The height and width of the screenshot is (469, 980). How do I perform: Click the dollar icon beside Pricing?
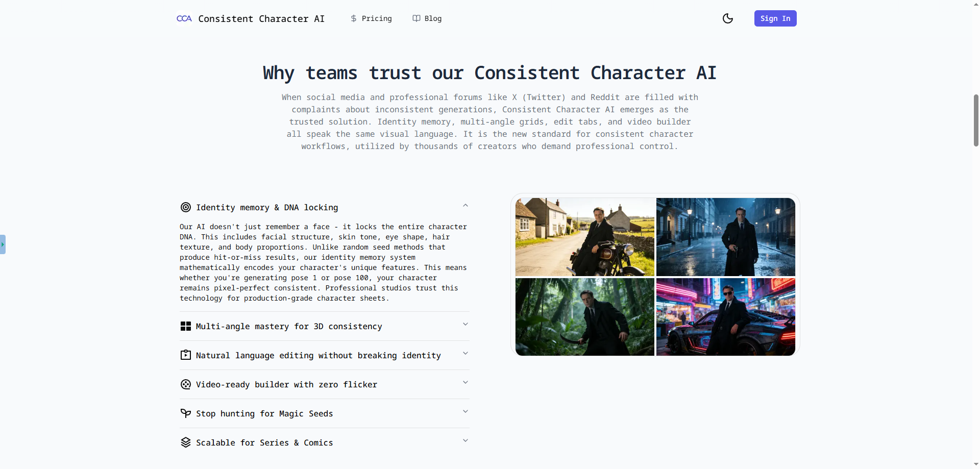[354, 18]
